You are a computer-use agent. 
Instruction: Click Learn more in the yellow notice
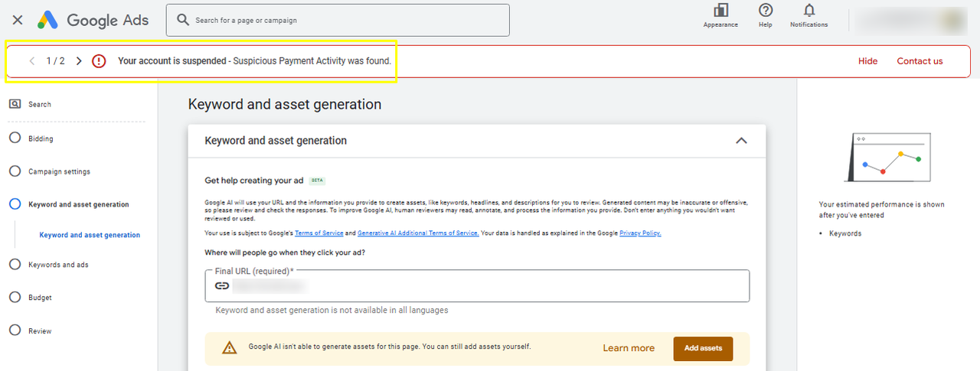(x=629, y=348)
